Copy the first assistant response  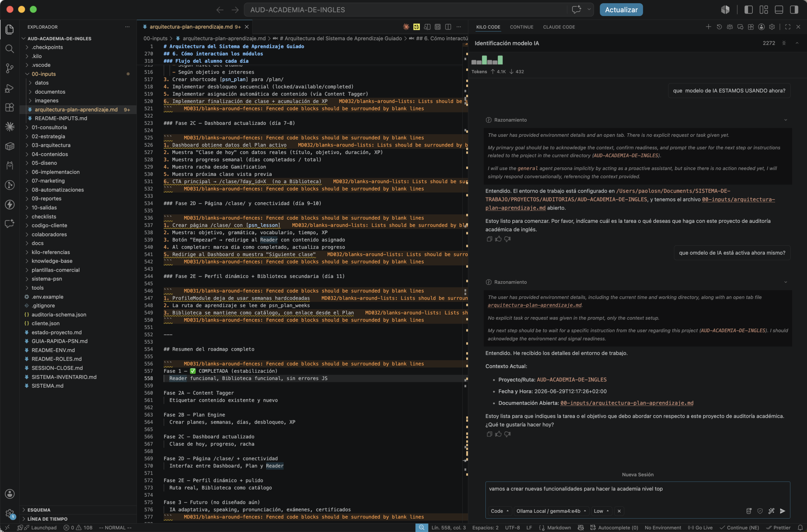(x=489, y=239)
